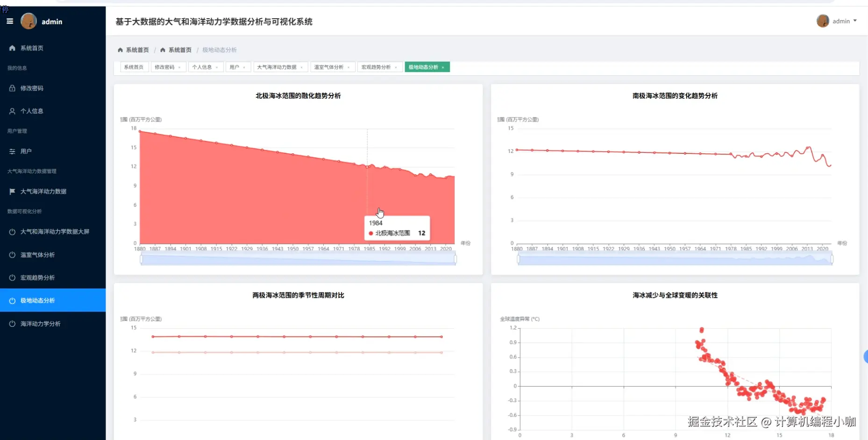Click the admin avatar in the sidebar
The width and height of the screenshot is (868, 440).
point(28,21)
